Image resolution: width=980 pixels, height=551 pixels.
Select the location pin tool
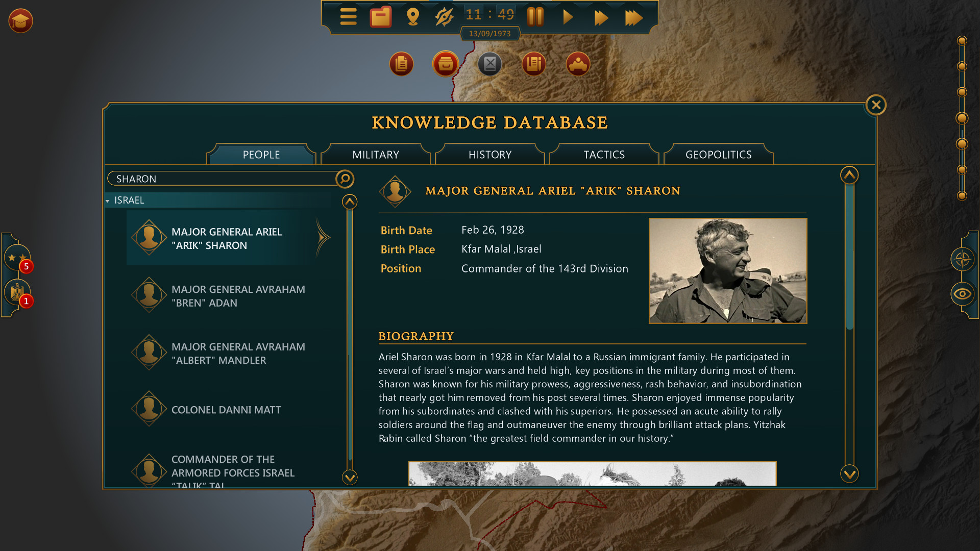(x=412, y=17)
